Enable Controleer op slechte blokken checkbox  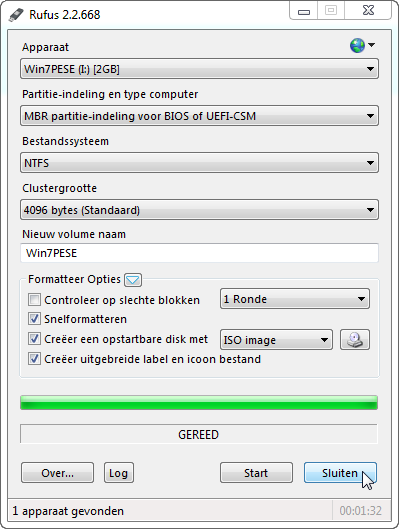pos(34,300)
